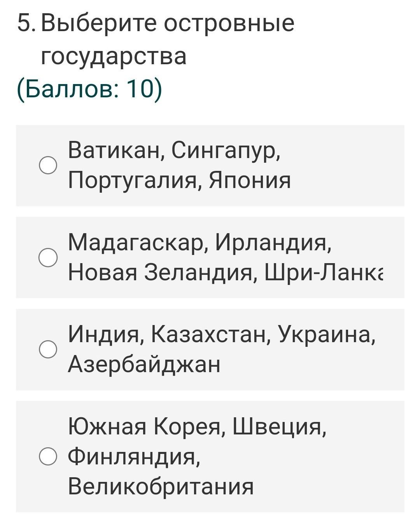Image resolution: width=420 pixels, height=522 pixels.
Task: Click the word 'государства' in the question title
Action: pyautogui.click(x=114, y=56)
